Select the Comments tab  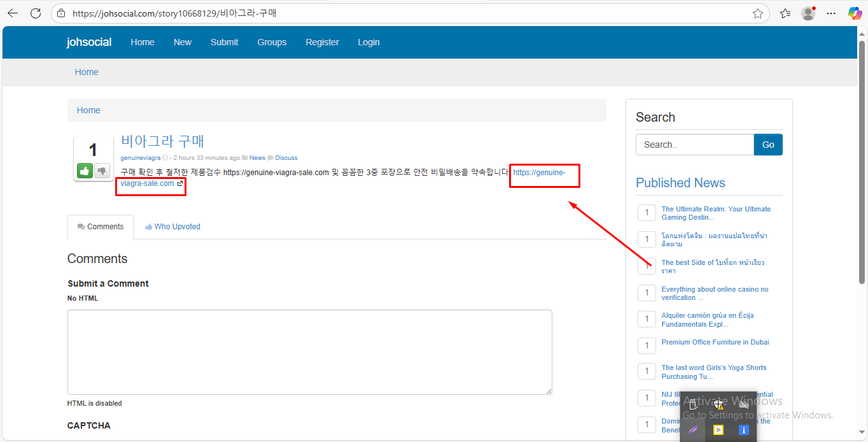pyautogui.click(x=101, y=227)
